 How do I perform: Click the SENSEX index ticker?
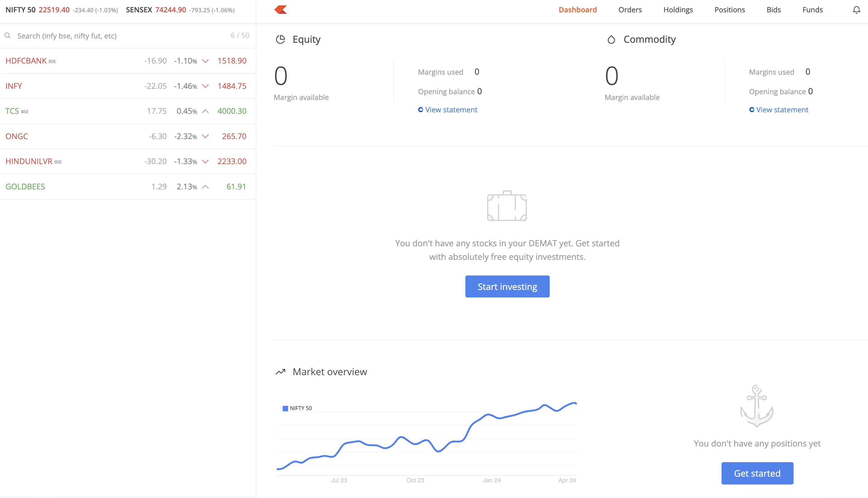tap(180, 10)
